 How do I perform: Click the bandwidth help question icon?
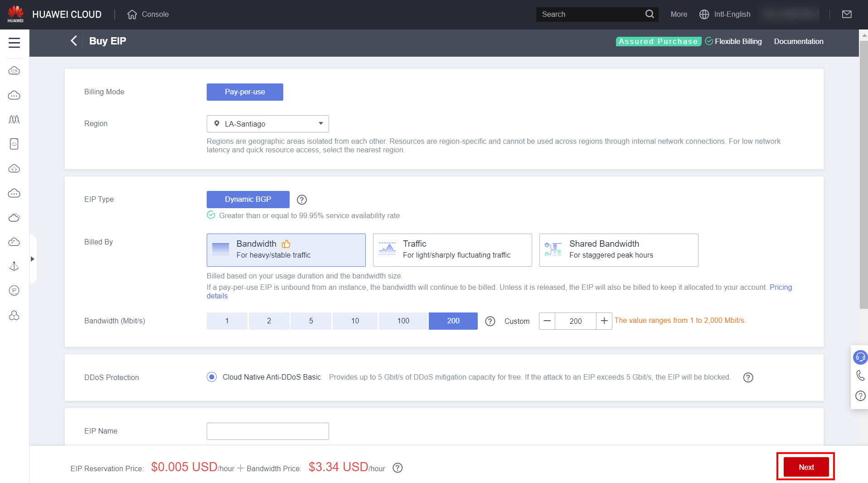490,321
